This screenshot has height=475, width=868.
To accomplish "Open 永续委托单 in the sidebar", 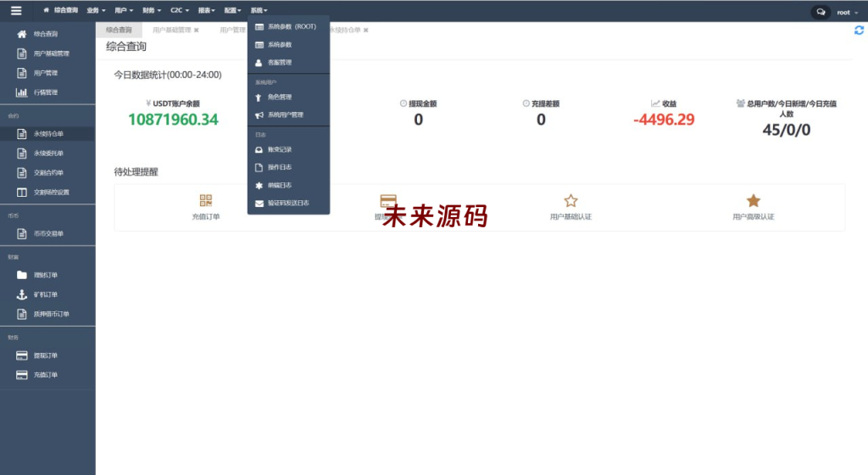I will click(x=47, y=154).
